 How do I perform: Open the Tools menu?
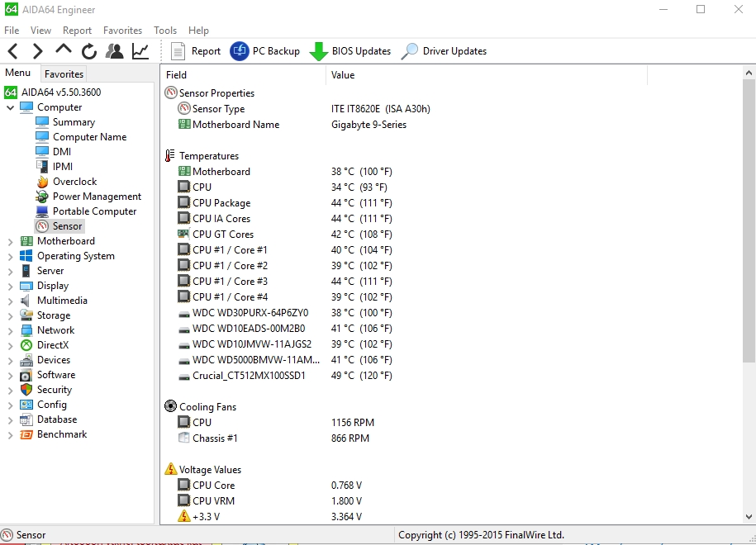click(x=165, y=31)
